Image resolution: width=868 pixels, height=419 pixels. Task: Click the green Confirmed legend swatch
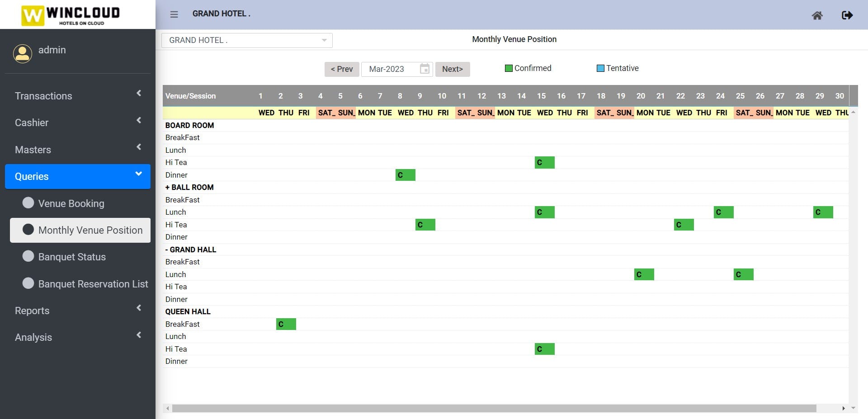[508, 68]
